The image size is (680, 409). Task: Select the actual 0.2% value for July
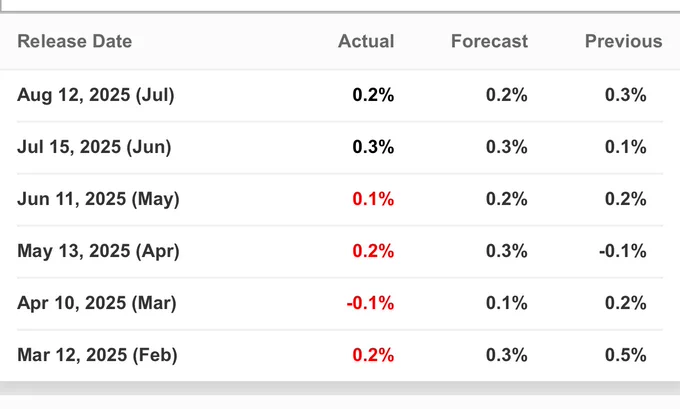point(373,96)
